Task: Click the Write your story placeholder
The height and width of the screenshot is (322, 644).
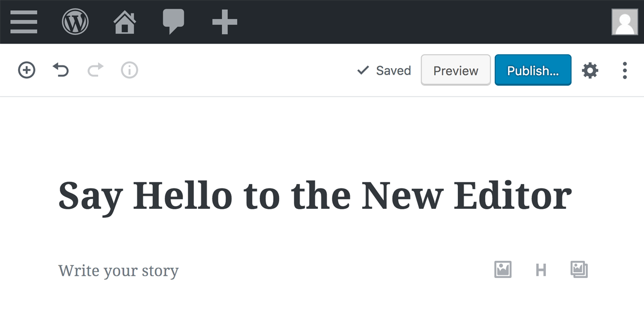Action: point(119,270)
